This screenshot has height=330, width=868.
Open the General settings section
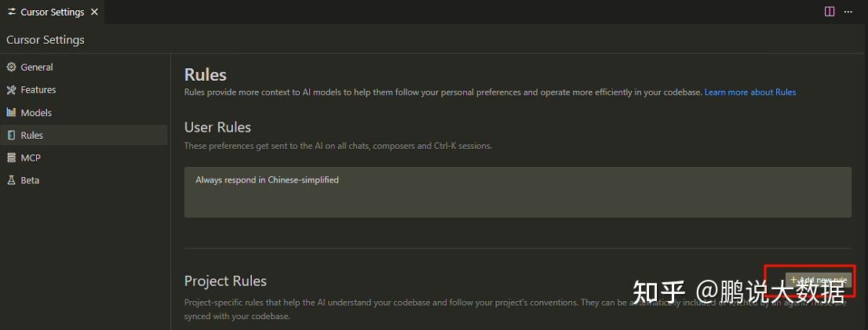tap(37, 67)
